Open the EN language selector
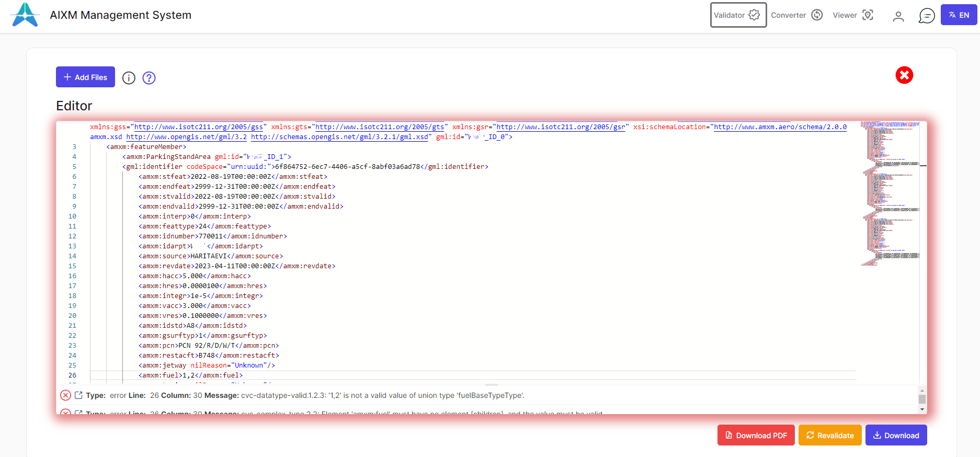Screen dimensions: 980x457 [959, 15]
